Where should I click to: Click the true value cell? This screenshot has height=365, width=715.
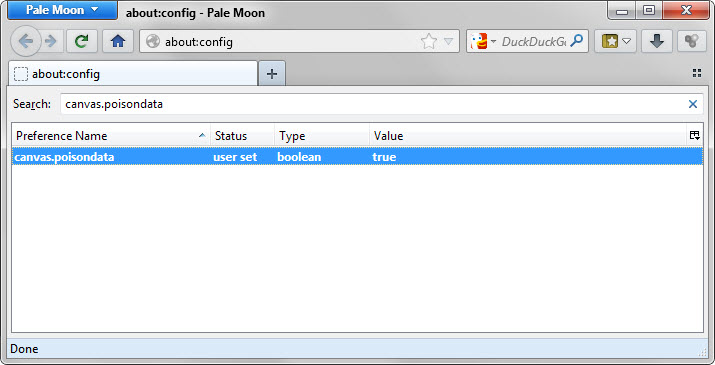[384, 157]
